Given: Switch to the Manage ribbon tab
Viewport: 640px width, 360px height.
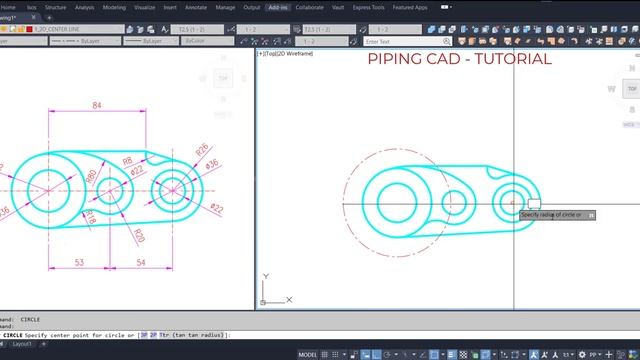Looking at the screenshot, I should click(x=225, y=7).
